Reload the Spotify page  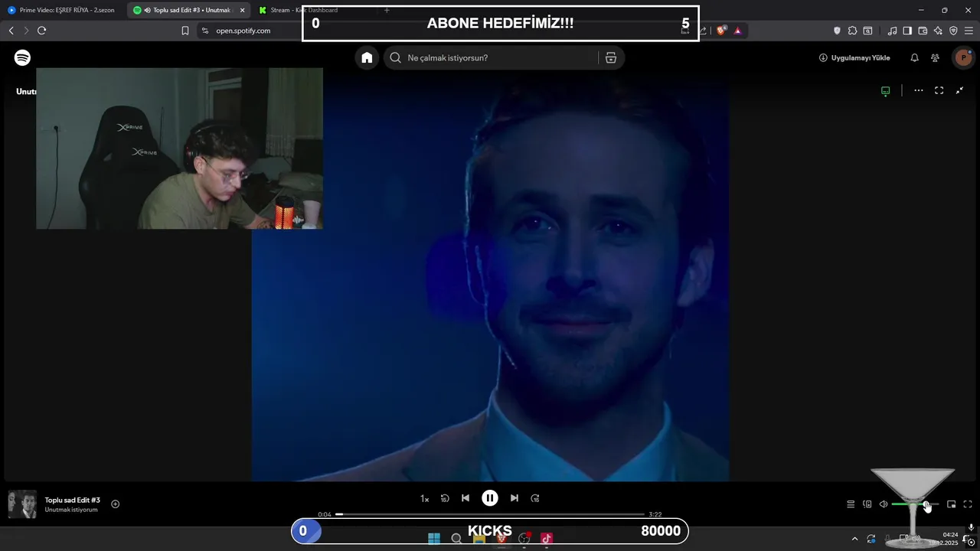point(41,31)
